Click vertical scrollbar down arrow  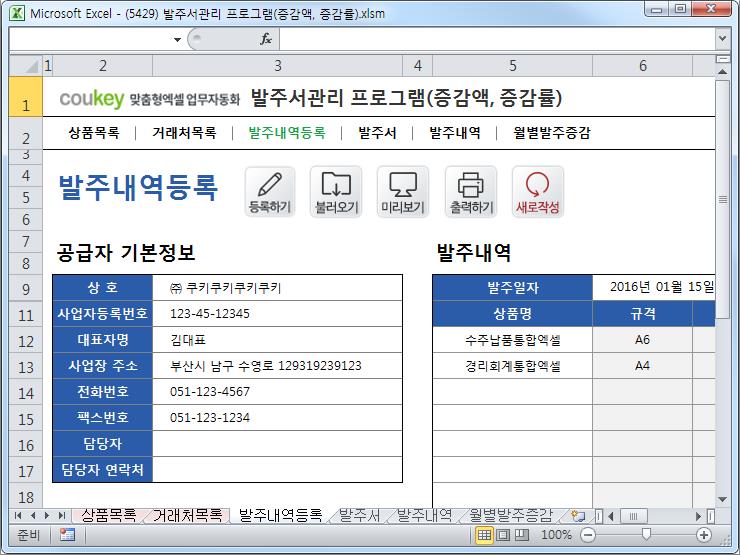[x=722, y=499]
